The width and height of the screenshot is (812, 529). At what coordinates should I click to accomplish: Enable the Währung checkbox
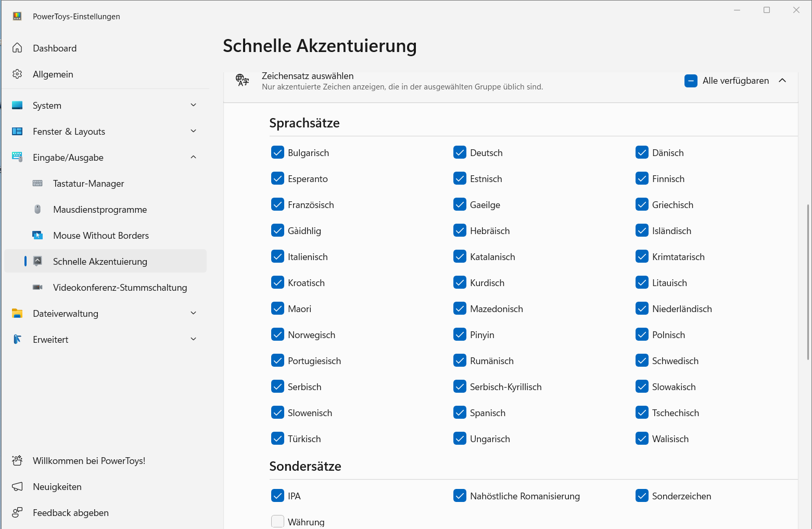pyautogui.click(x=277, y=521)
